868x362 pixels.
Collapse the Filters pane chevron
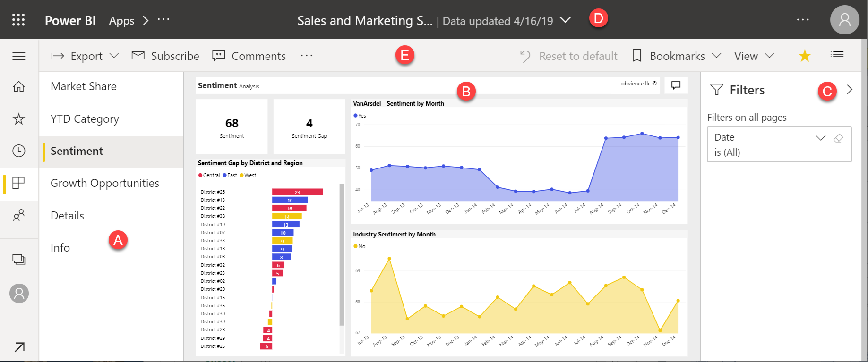(850, 89)
